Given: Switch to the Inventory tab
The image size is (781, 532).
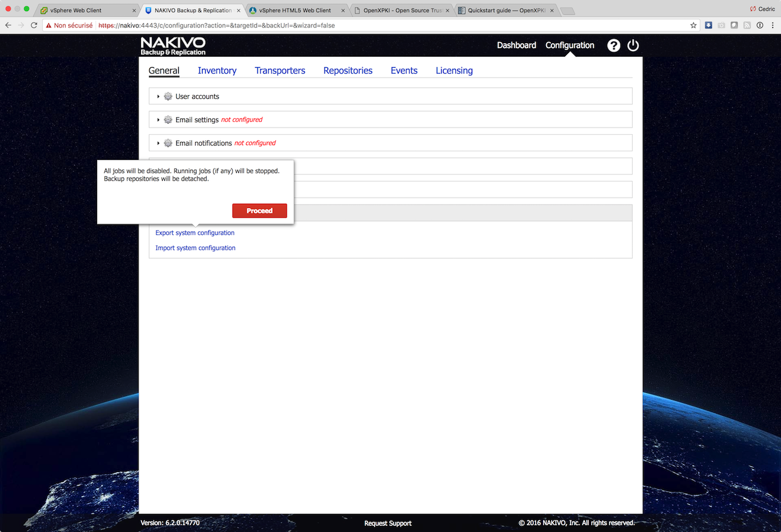Looking at the screenshot, I should coord(217,71).
